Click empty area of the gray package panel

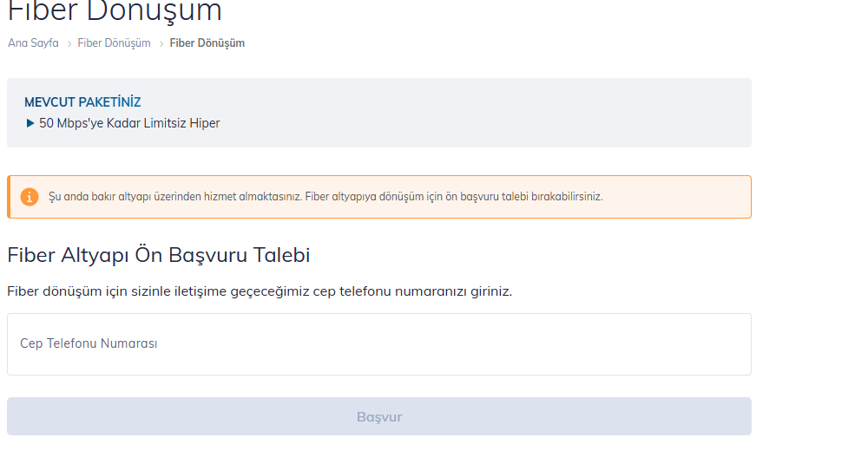pos(498,113)
